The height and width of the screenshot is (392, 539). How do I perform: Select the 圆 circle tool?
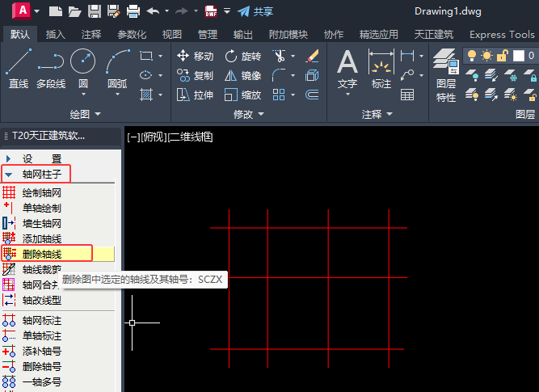[x=83, y=69]
